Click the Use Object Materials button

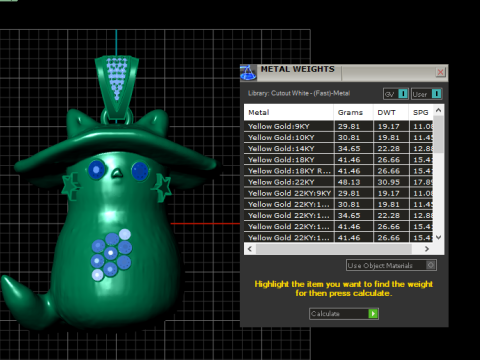pos(391,265)
